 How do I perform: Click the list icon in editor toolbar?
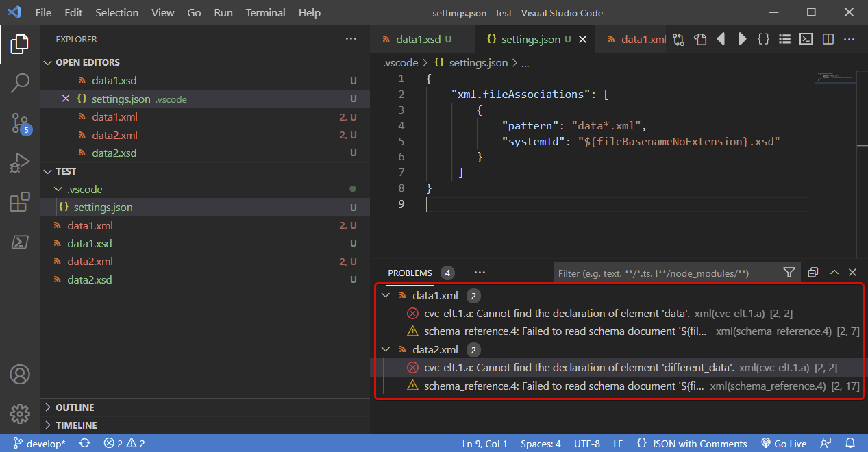pyautogui.click(x=785, y=40)
